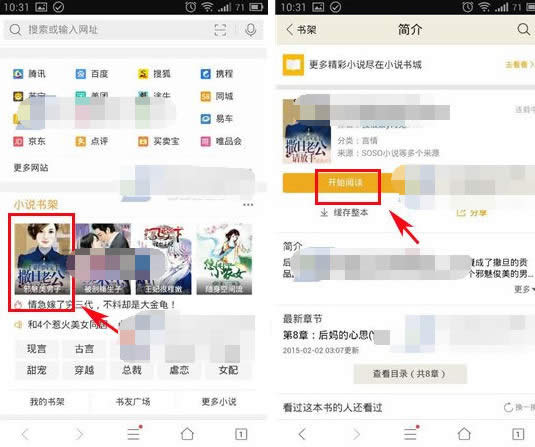Screen dimensions: 535x447
Task: Go back to 书架 from 简介 page
Action: [x=301, y=30]
